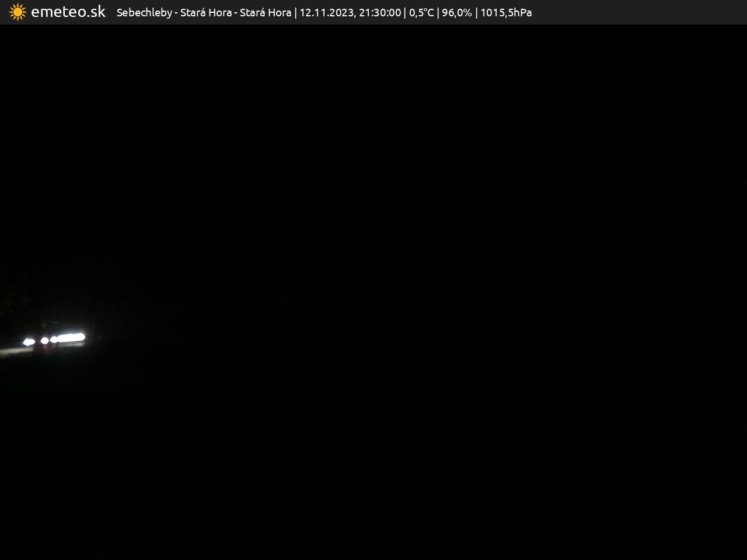The height and width of the screenshot is (560, 747).
Task: Click the leftmost small bright light
Action: 29,342
